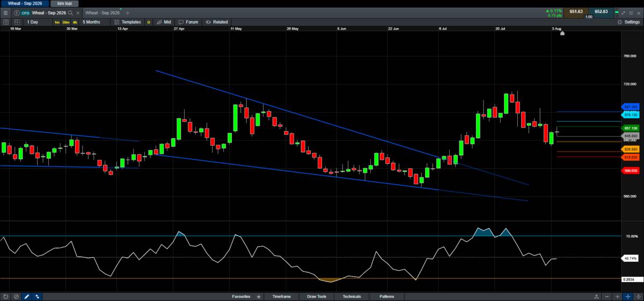The height and width of the screenshot is (301, 644).
Task: Select the 4h quick interval
Action: [75, 22]
